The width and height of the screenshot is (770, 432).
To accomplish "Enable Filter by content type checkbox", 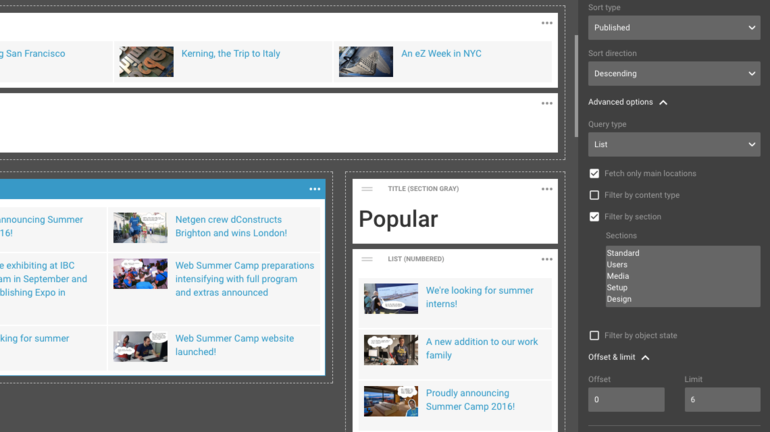I will tap(594, 195).
